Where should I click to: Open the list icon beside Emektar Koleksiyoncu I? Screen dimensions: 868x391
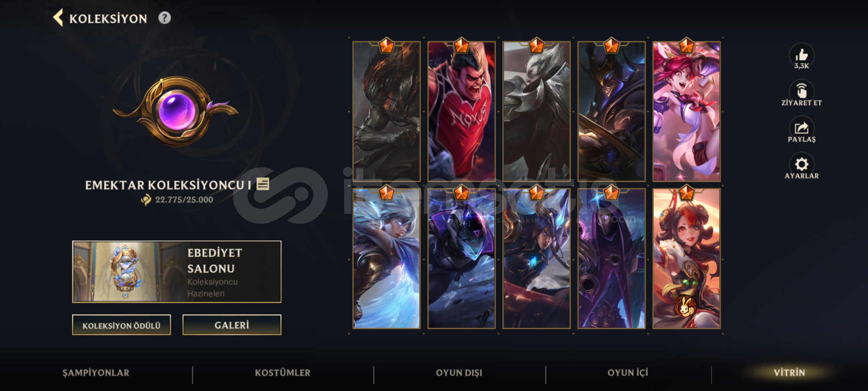[x=263, y=184]
